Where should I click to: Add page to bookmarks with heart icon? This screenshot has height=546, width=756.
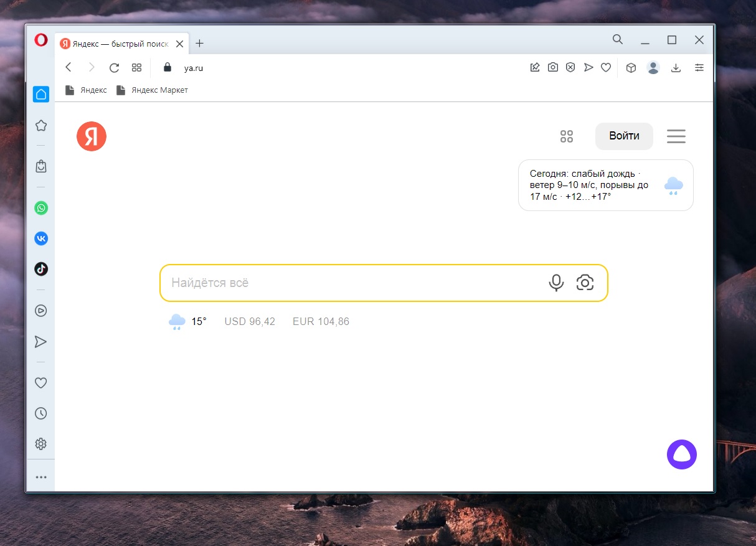pos(606,67)
